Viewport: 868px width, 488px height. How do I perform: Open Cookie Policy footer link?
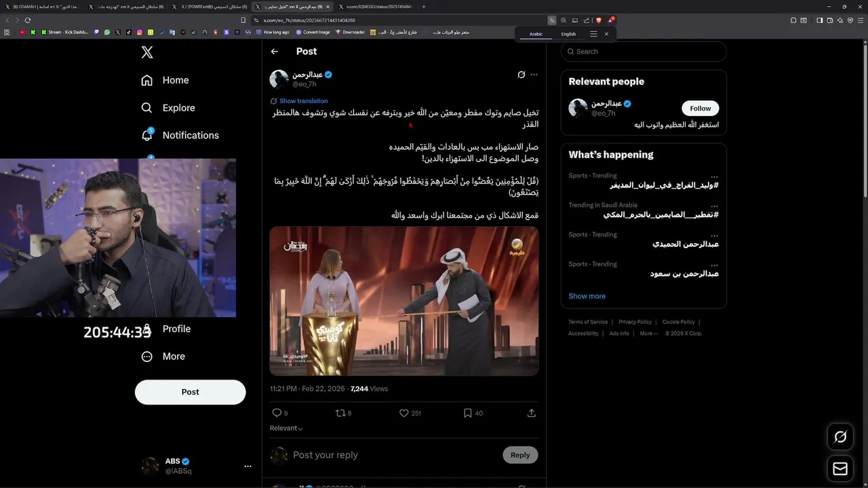pyautogui.click(x=678, y=322)
